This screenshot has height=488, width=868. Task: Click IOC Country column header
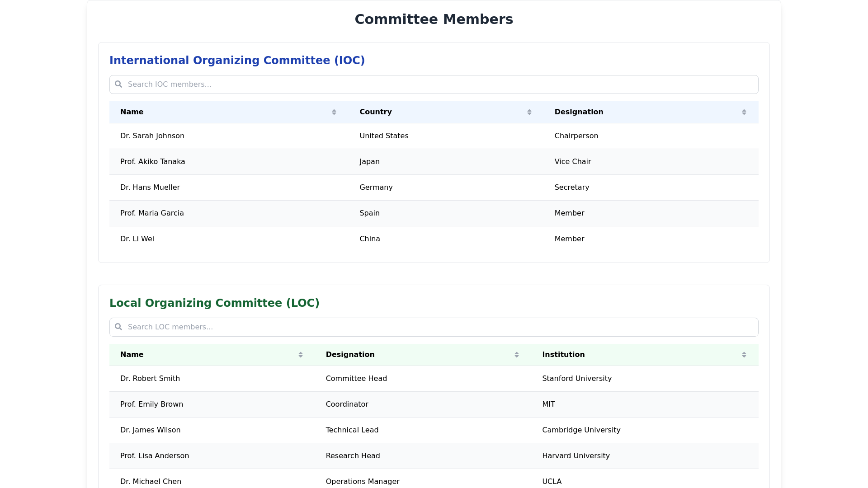coord(376,112)
